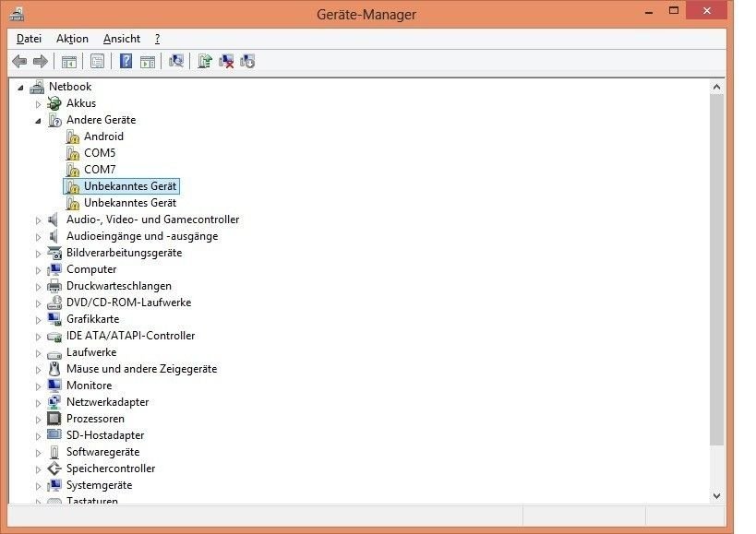
Task: Click the Back arrow toolbar icon
Action: click(19, 61)
